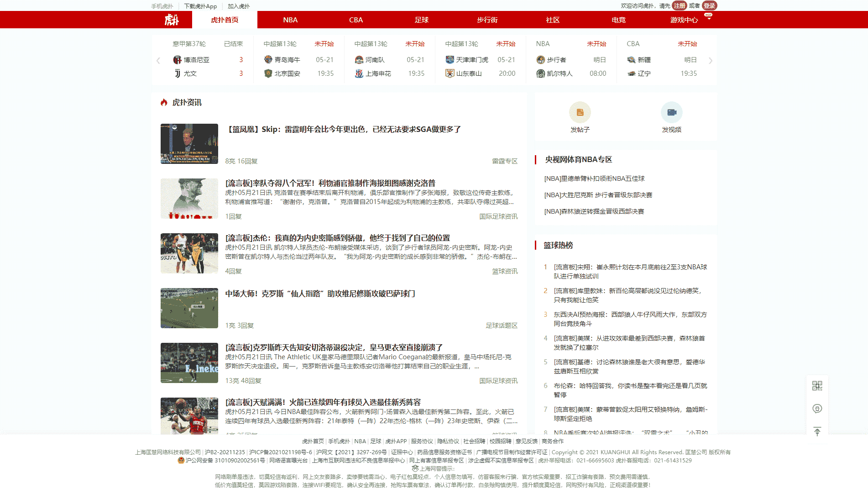The height and width of the screenshot is (493, 868).
Task: Click the 服务协议 footer link
Action: pyautogui.click(x=422, y=441)
